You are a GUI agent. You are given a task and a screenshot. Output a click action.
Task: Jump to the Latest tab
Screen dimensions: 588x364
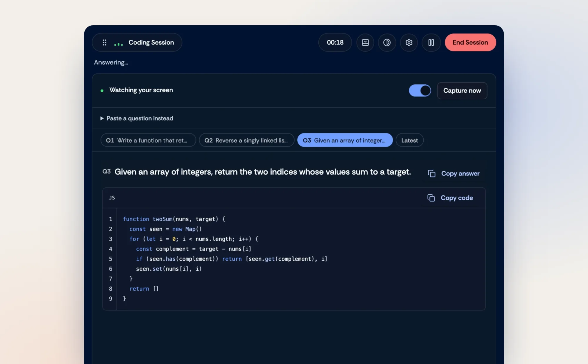(x=410, y=140)
